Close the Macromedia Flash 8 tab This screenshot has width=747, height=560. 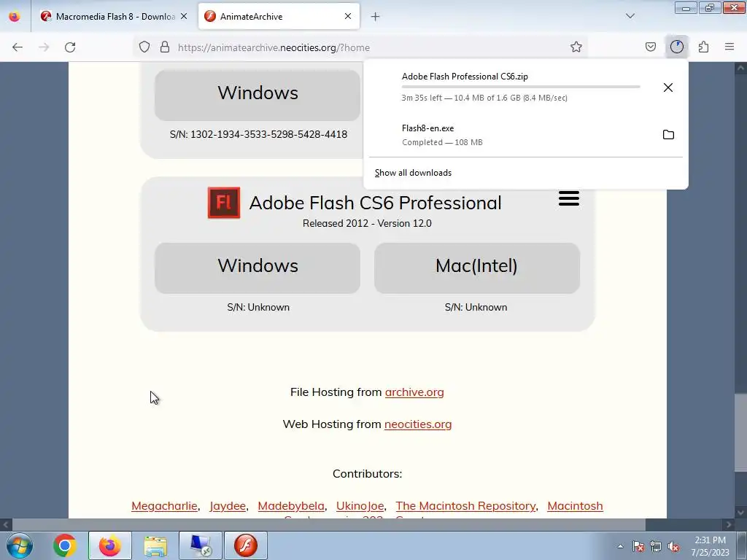[184, 16]
